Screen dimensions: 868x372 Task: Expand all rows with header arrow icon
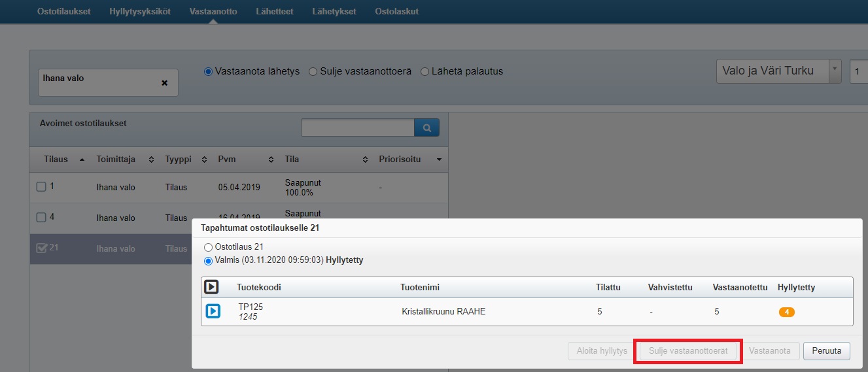(211, 287)
